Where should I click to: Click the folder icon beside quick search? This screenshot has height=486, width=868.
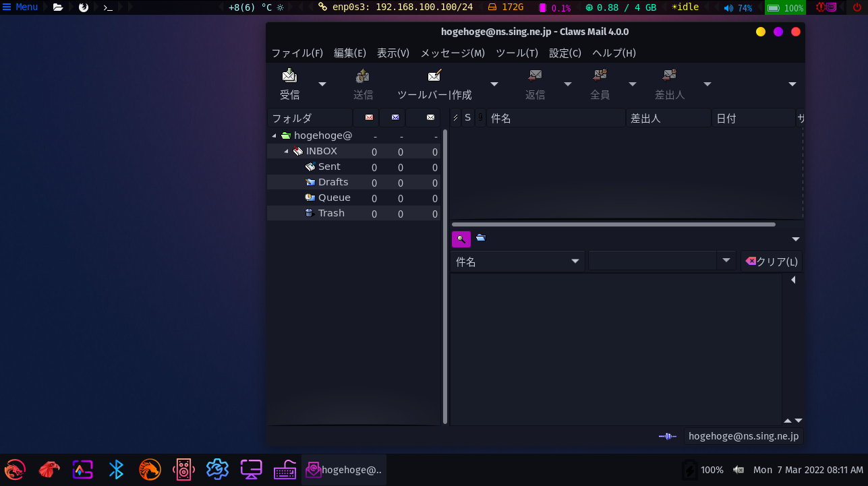[x=480, y=238]
